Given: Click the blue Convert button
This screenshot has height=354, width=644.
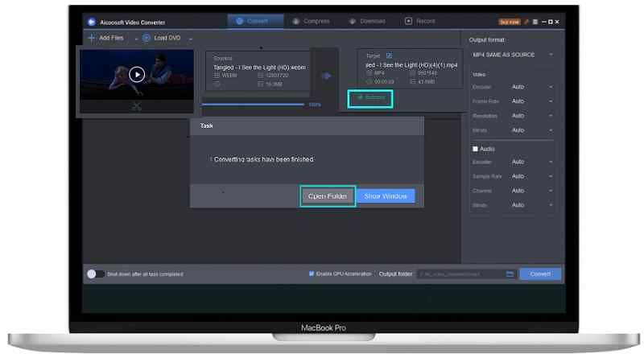Looking at the screenshot, I should [x=540, y=274].
